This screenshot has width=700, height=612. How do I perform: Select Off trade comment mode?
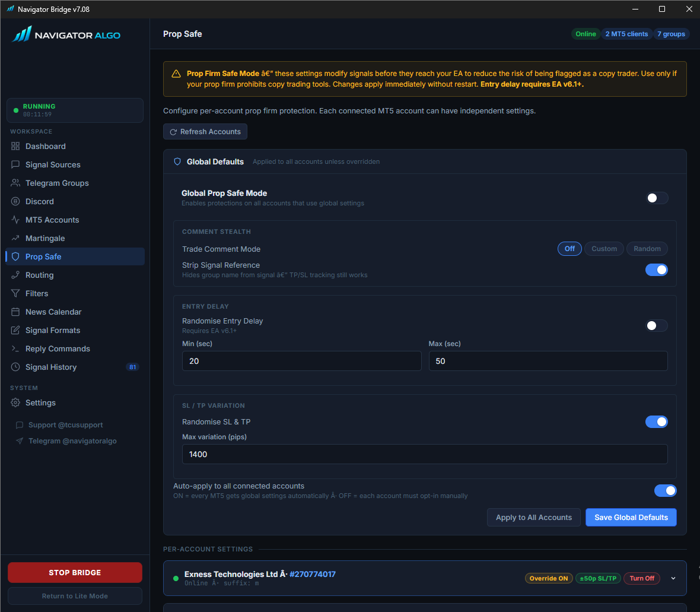(569, 249)
